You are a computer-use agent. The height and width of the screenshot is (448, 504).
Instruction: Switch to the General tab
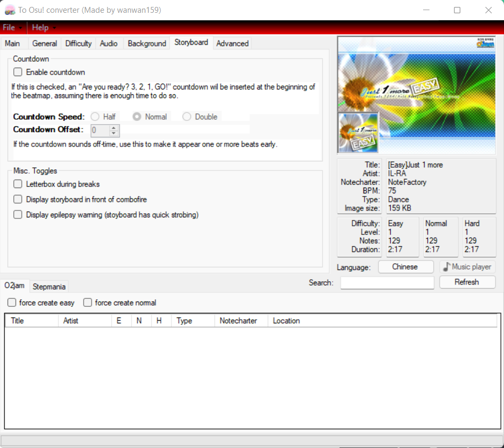45,44
